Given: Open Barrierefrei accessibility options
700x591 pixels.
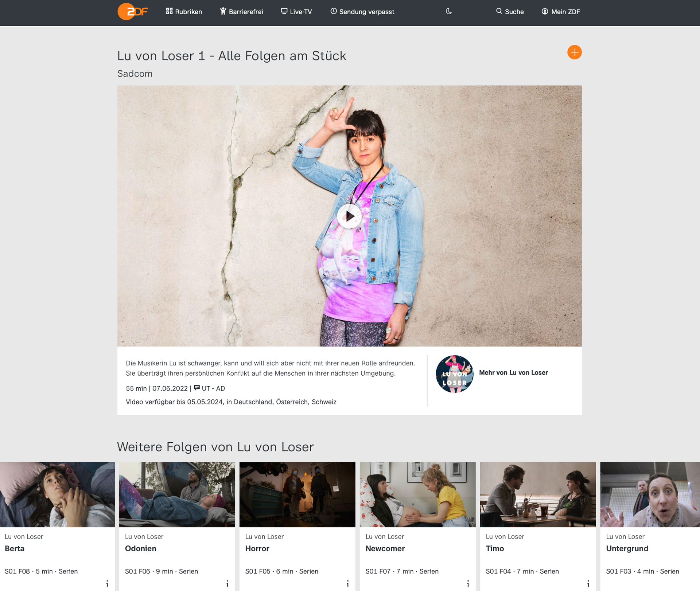Looking at the screenshot, I should tap(241, 12).
